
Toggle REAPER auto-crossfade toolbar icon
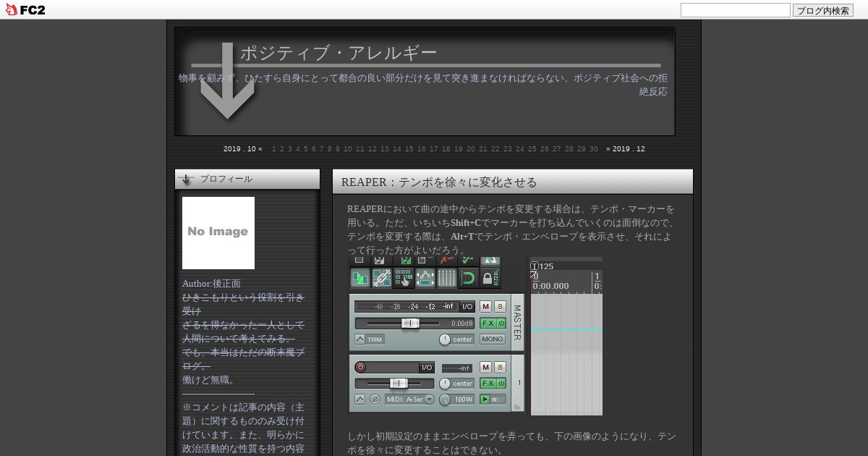pos(359,278)
